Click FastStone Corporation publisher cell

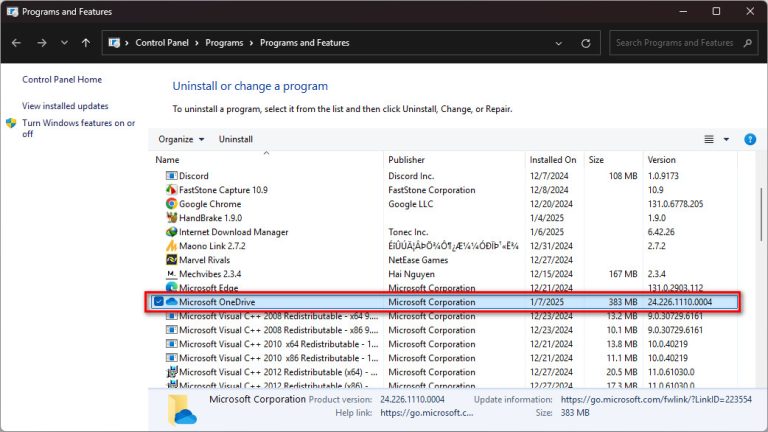[x=432, y=190]
